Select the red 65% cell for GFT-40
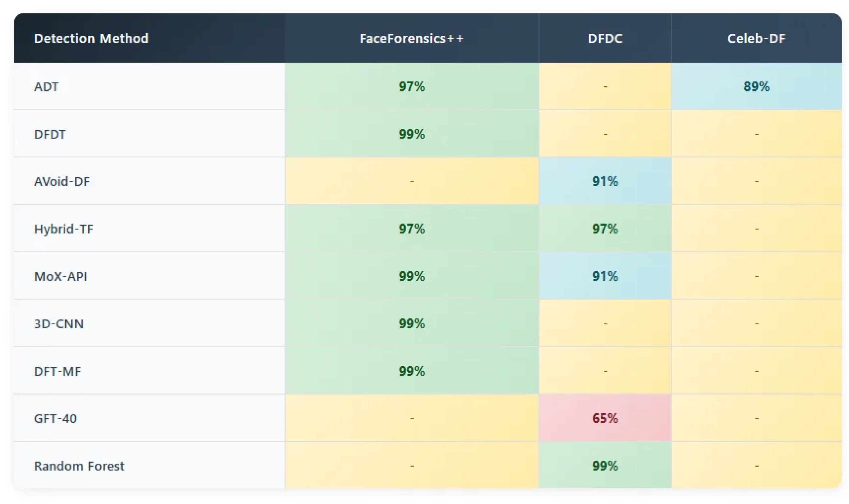Viewport: 849px width, 504px height. pos(605,418)
